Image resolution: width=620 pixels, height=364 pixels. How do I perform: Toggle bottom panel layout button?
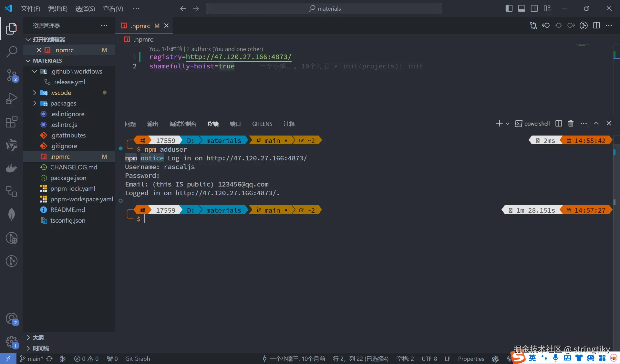pos(522,9)
